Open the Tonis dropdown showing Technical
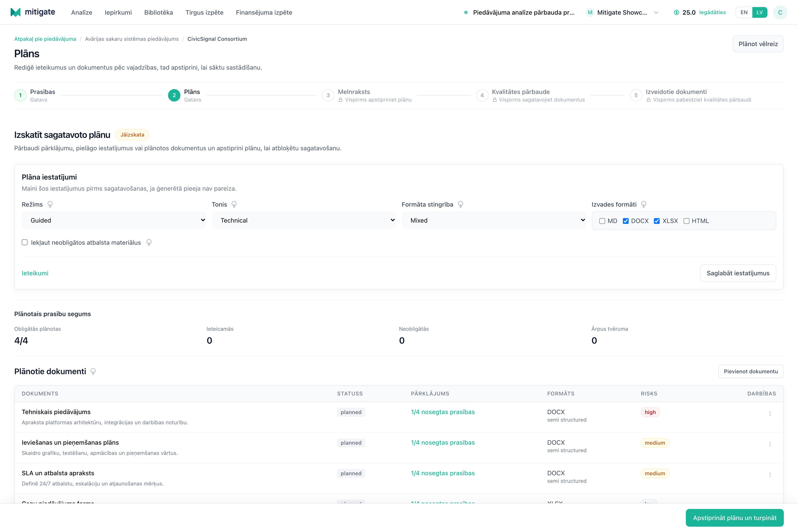 [304, 220]
